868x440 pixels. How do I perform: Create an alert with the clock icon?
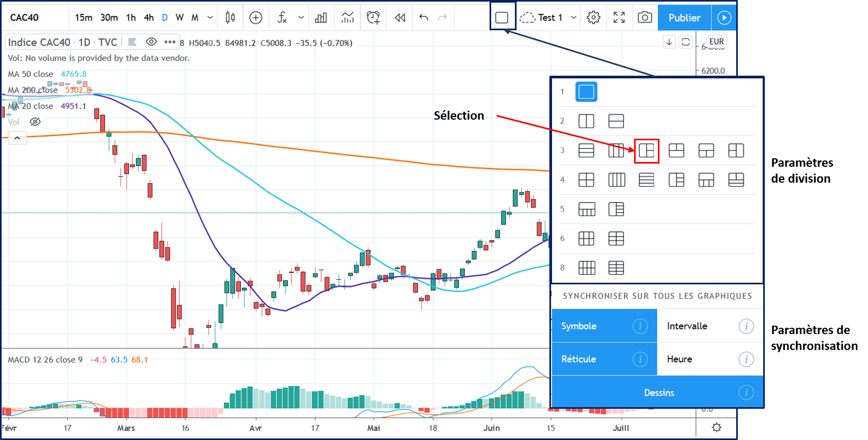373,17
